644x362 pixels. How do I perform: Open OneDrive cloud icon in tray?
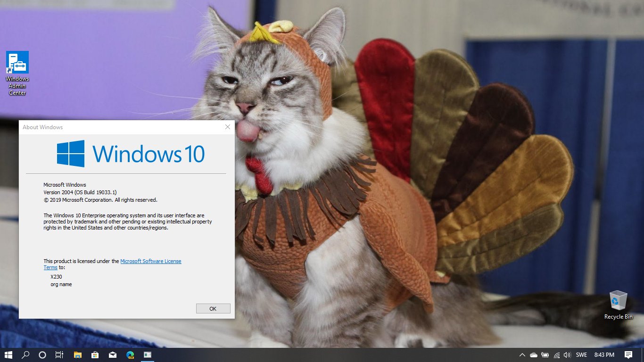tap(534, 355)
